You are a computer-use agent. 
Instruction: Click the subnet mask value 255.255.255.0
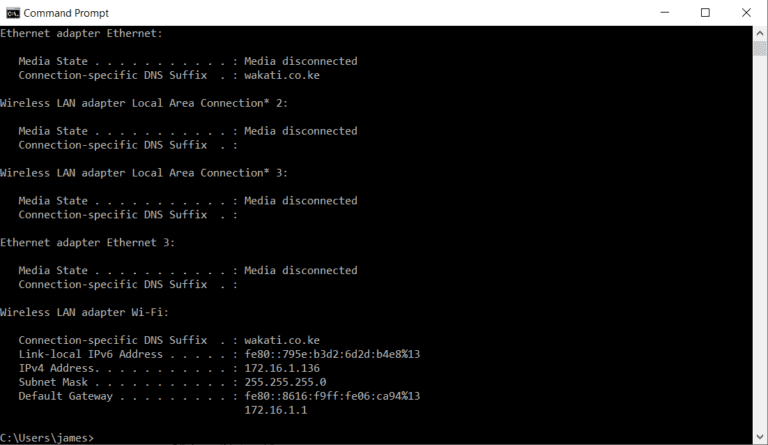pos(285,382)
